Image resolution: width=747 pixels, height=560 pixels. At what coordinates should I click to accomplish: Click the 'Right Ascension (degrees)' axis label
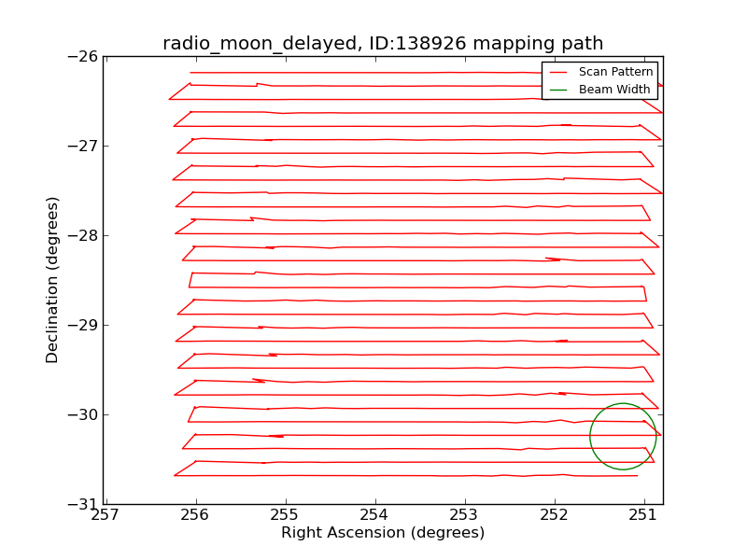click(x=383, y=533)
